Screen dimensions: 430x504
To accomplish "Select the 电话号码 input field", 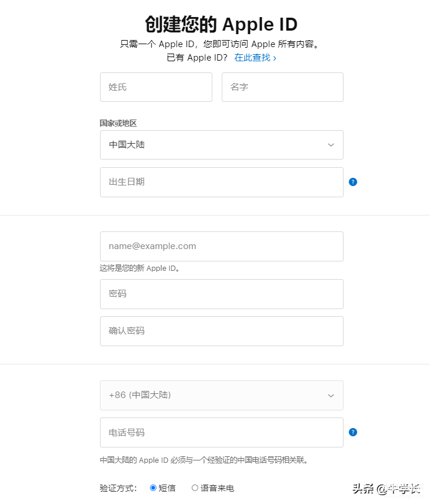I will 221,432.
